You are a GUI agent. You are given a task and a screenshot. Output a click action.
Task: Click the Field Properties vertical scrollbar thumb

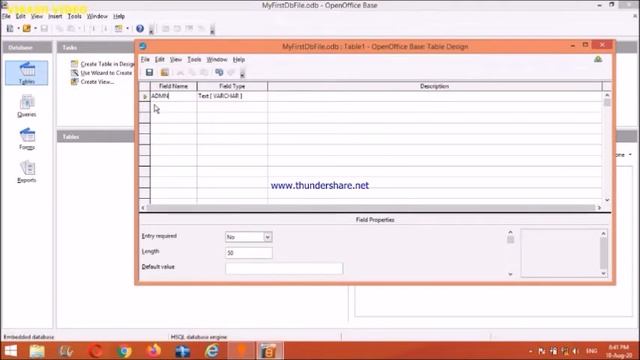pyautogui.click(x=510, y=240)
